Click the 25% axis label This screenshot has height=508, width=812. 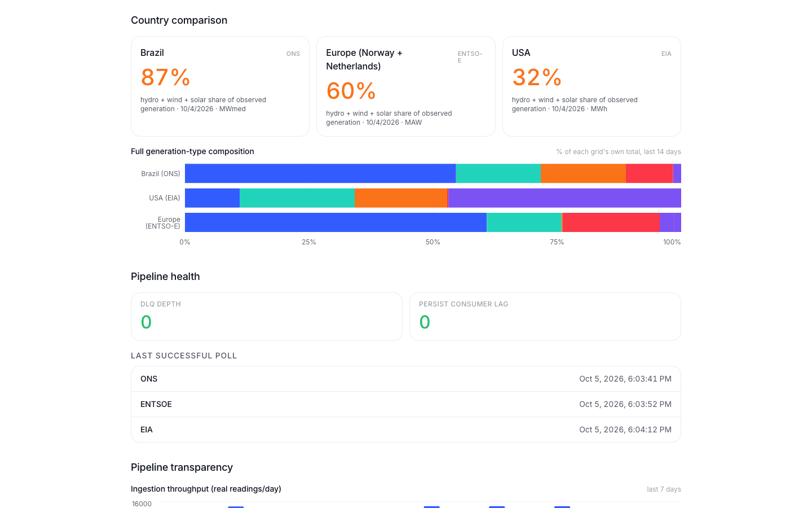click(309, 242)
